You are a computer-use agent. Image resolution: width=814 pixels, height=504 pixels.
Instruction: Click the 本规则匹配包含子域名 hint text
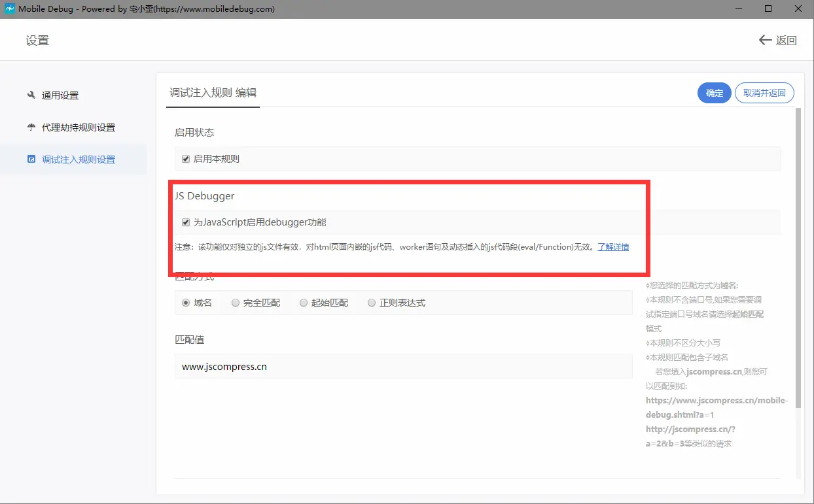tap(687, 357)
